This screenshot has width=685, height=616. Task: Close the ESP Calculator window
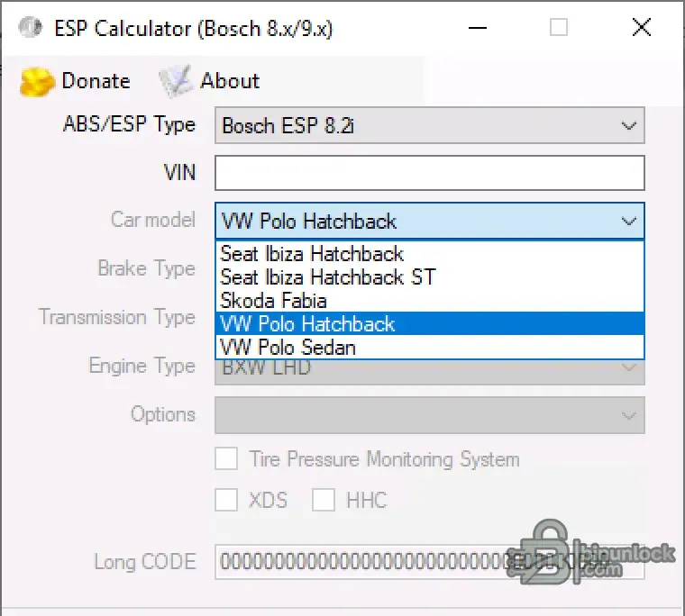tap(642, 28)
